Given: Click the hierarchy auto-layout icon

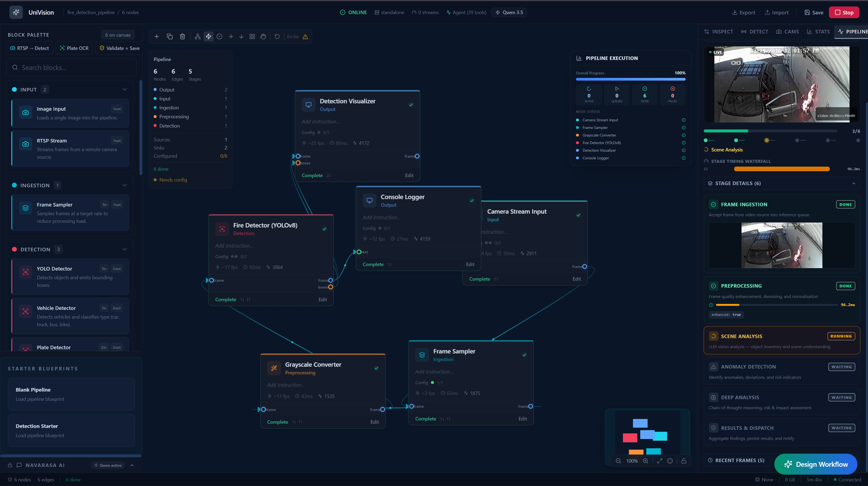Looking at the screenshot, I should (x=197, y=36).
